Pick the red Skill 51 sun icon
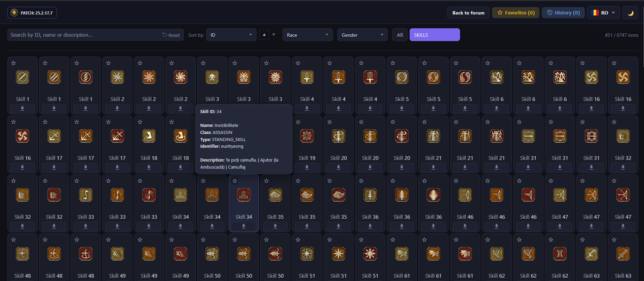The height and width of the screenshot is (281, 644). pyautogui.click(x=370, y=254)
